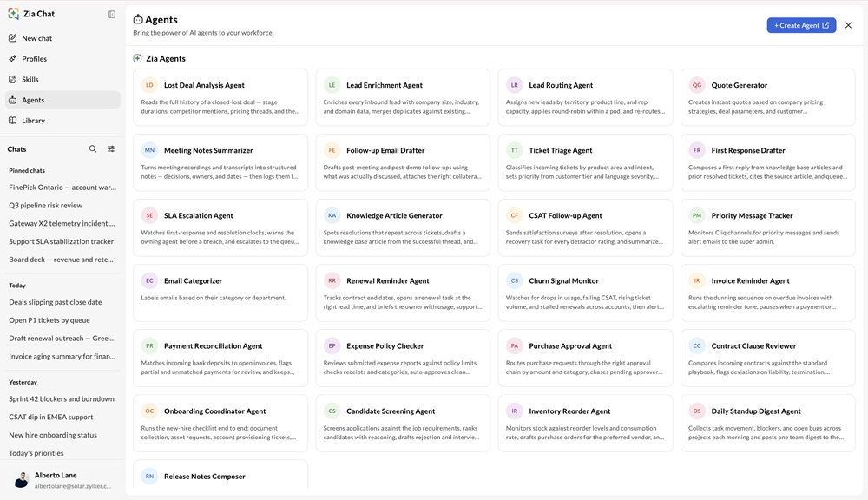Open the New chat menu item
Image resolution: width=868 pixels, height=500 pixels.
point(62,38)
